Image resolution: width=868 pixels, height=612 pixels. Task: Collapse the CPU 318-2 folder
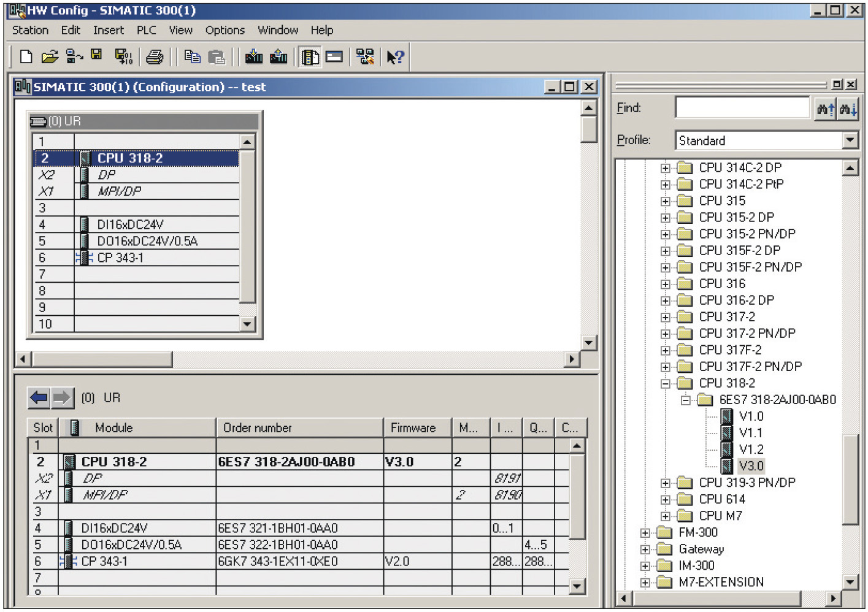coord(666,383)
